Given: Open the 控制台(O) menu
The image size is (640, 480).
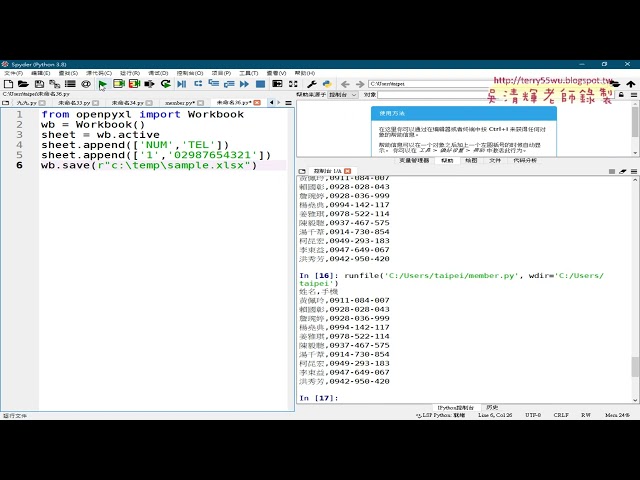Looking at the screenshot, I should pos(190,73).
